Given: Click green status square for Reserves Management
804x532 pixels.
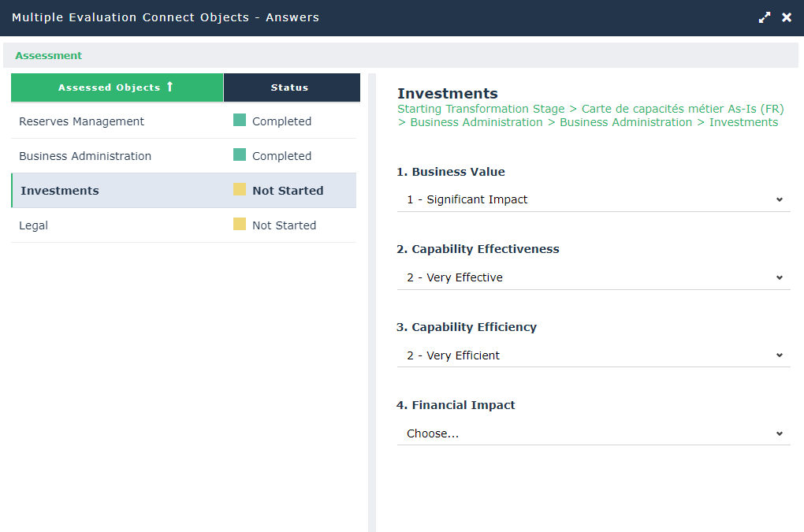Looking at the screenshot, I should point(240,121).
